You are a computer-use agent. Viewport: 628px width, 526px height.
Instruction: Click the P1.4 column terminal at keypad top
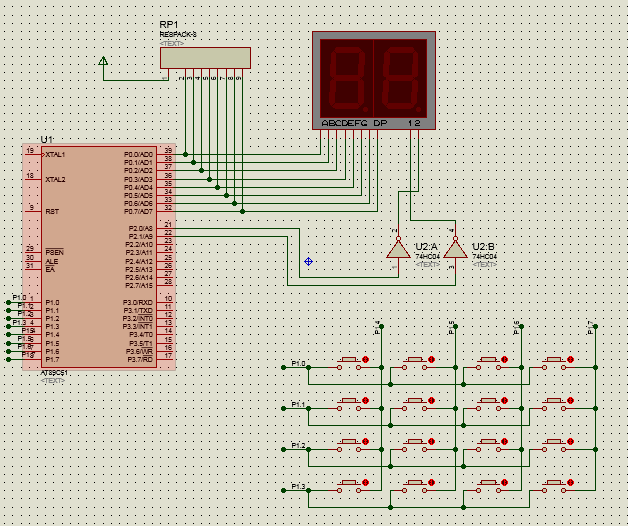pos(381,326)
